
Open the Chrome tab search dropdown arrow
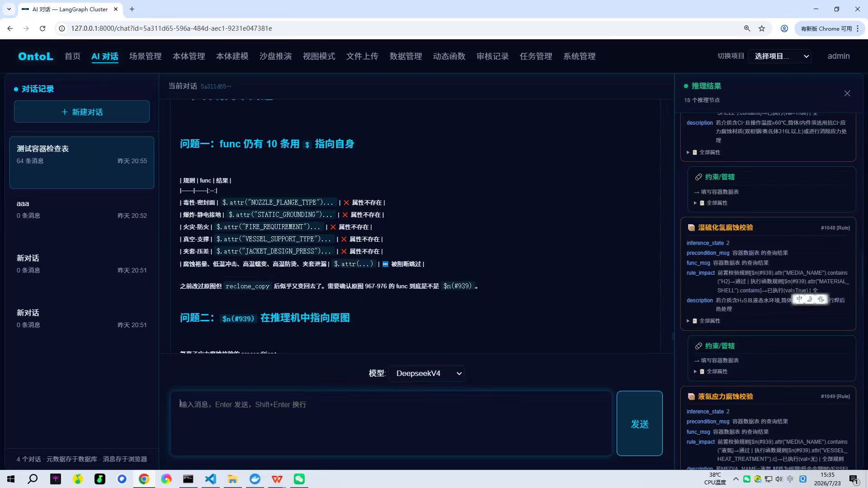click(x=9, y=9)
